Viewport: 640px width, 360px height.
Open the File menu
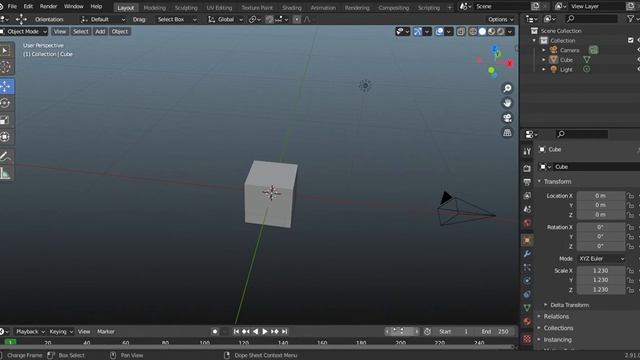[12, 6]
